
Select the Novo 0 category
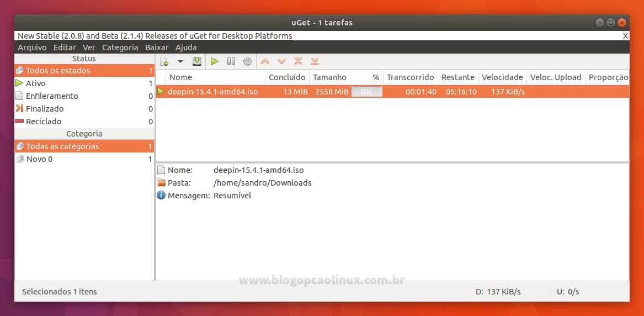pos(84,159)
